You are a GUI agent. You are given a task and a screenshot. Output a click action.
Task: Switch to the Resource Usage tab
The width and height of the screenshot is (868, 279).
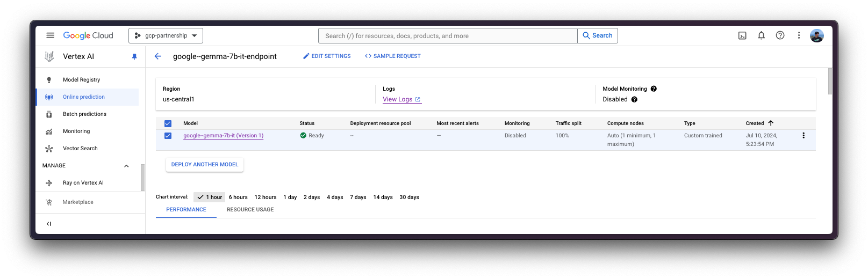250,210
